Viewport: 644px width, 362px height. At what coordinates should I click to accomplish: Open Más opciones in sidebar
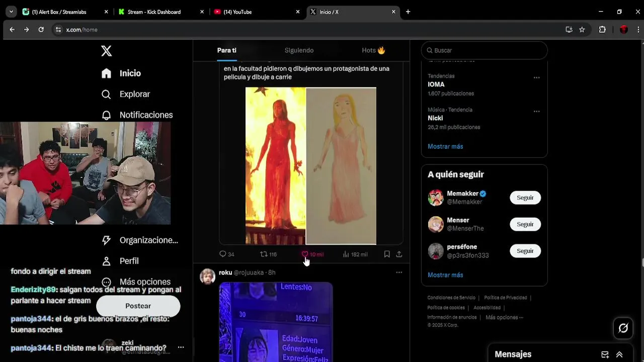pyautogui.click(x=136, y=282)
